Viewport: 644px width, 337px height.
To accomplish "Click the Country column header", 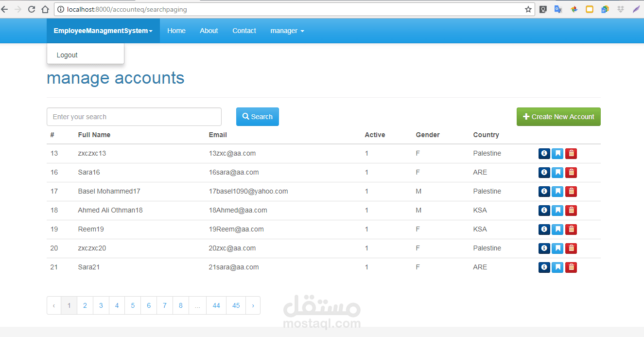I will click(x=486, y=135).
